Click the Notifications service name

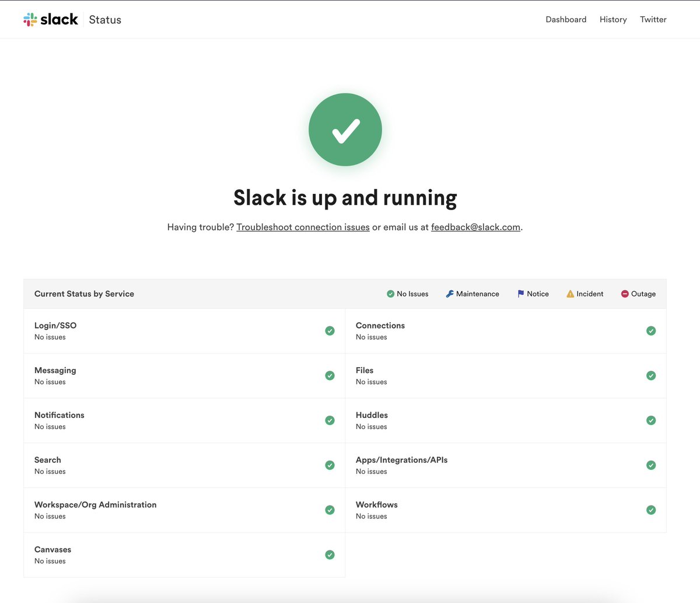click(x=60, y=415)
